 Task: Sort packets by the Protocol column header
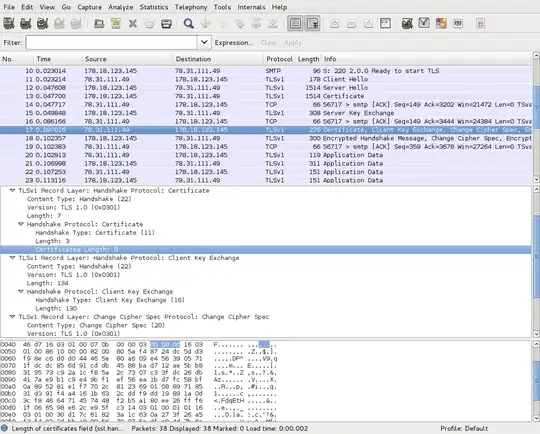pyautogui.click(x=280, y=59)
